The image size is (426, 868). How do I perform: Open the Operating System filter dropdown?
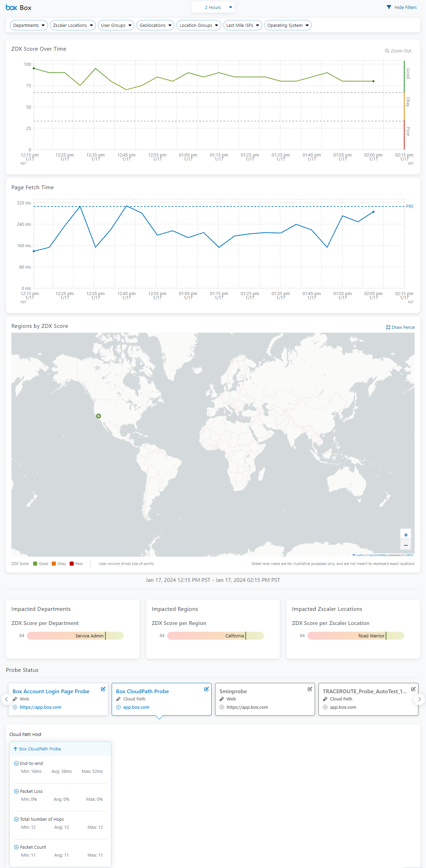pos(288,26)
